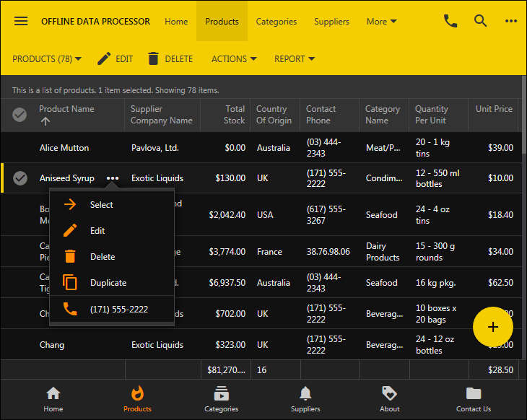Open the Actions dropdown menu

point(234,59)
